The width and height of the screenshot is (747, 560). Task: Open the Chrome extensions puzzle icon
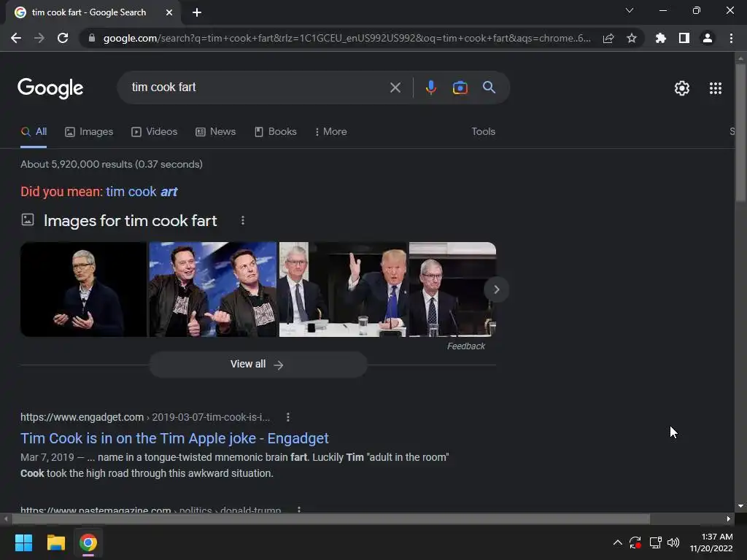coord(661,38)
